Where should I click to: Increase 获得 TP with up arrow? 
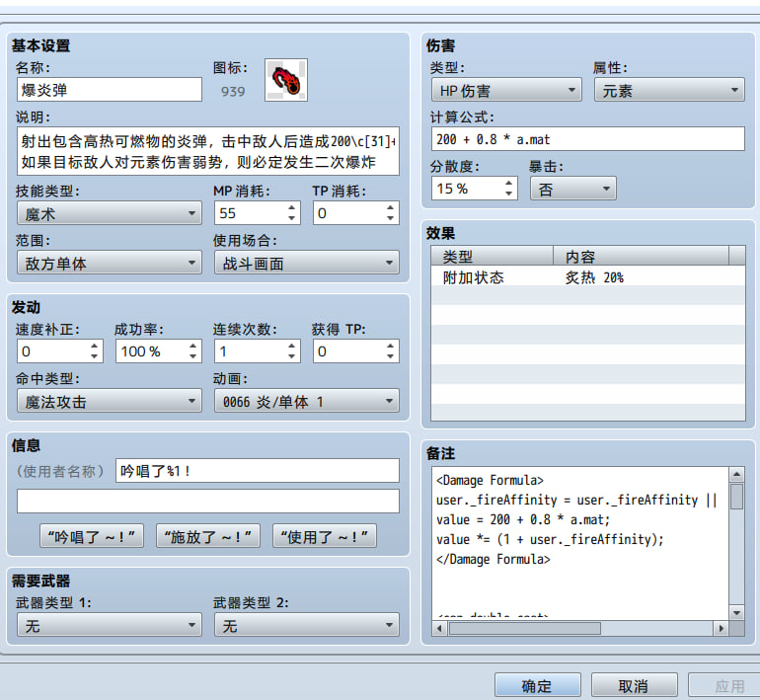391,346
